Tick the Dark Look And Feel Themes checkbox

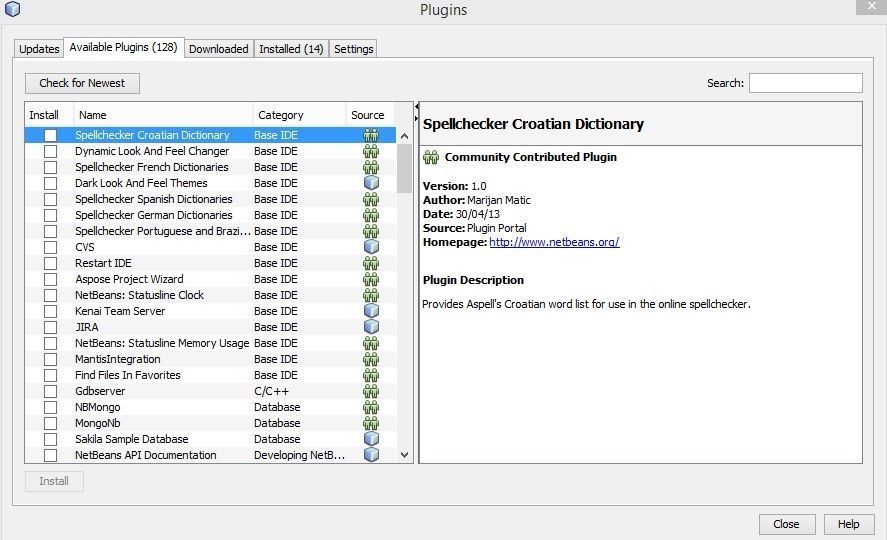[50, 183]
